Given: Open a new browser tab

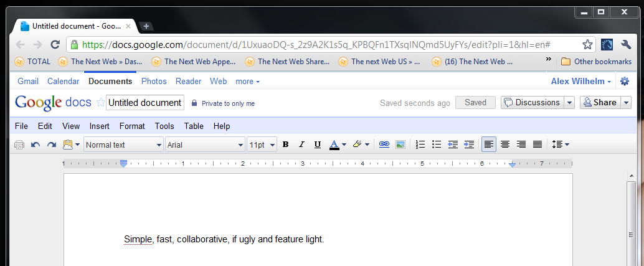Looking at the screenshot, I should pyautogui.click(x=146, y=26).
